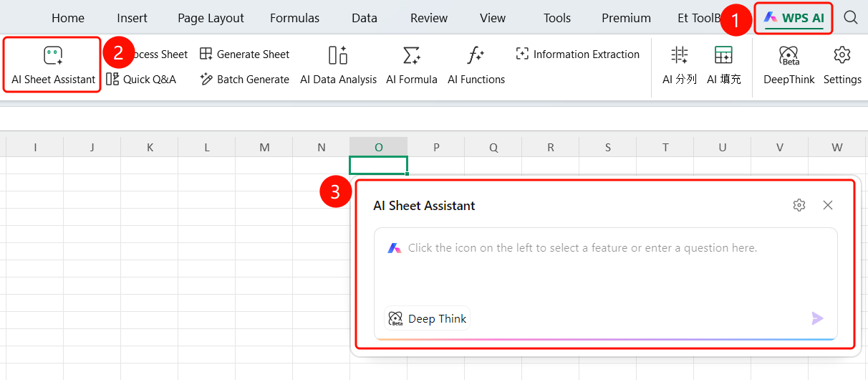Open AI Data Analysis
Image resolution: width=868 pixels, height=380 pixels.
[x=338, y=65]
